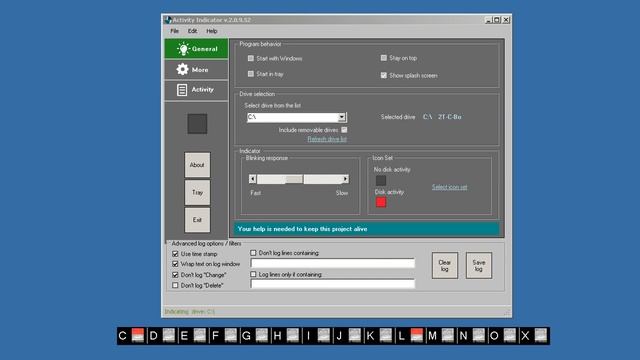Click the status bar drive text
The width and height of the screenshot is (640, 360).
189,312
